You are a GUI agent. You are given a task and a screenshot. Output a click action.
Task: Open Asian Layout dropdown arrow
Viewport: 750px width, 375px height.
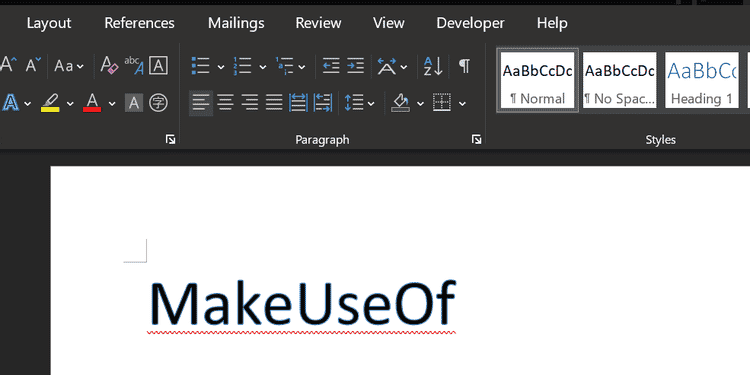tap(404, 66)
